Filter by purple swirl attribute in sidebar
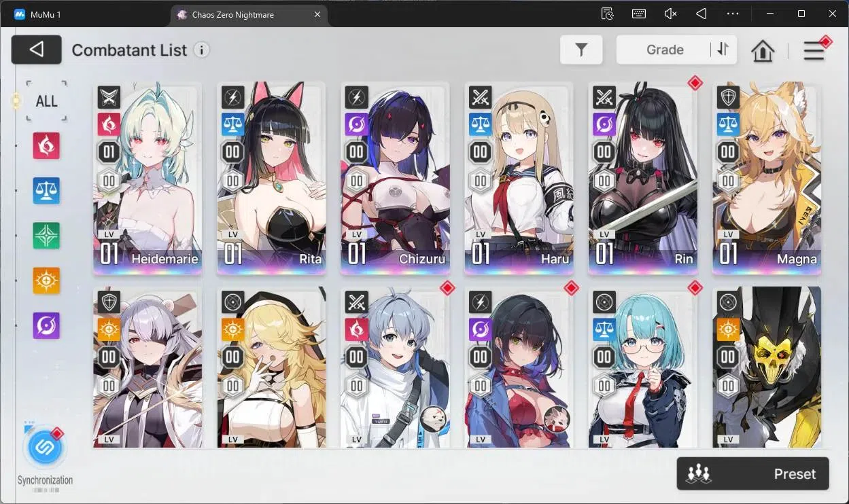The height and width of the screenshot is (504, 849). 46,325
